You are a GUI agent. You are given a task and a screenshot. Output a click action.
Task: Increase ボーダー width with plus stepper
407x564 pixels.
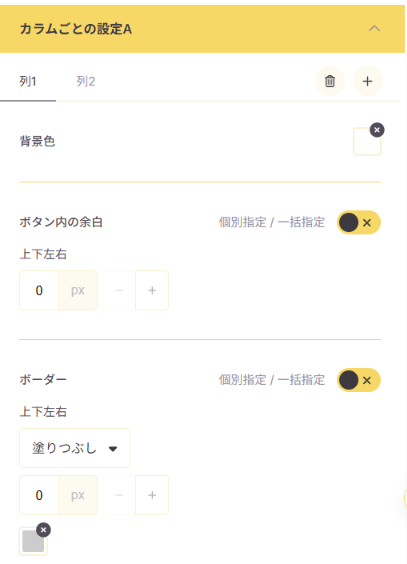152,495
